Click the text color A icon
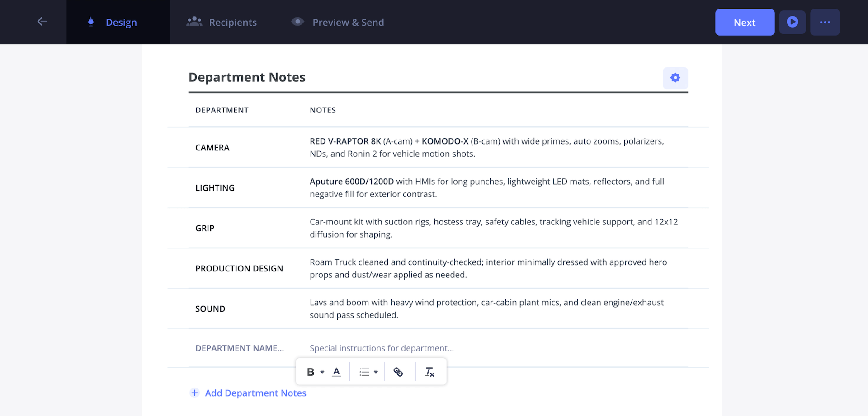868x416 pixels. [x=336, y=372]
